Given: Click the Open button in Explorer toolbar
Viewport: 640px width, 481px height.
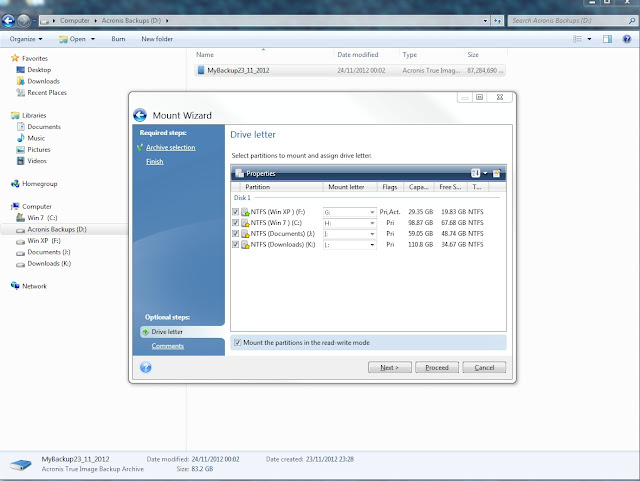Looking at the screenshot, I should tap(73, 39).
